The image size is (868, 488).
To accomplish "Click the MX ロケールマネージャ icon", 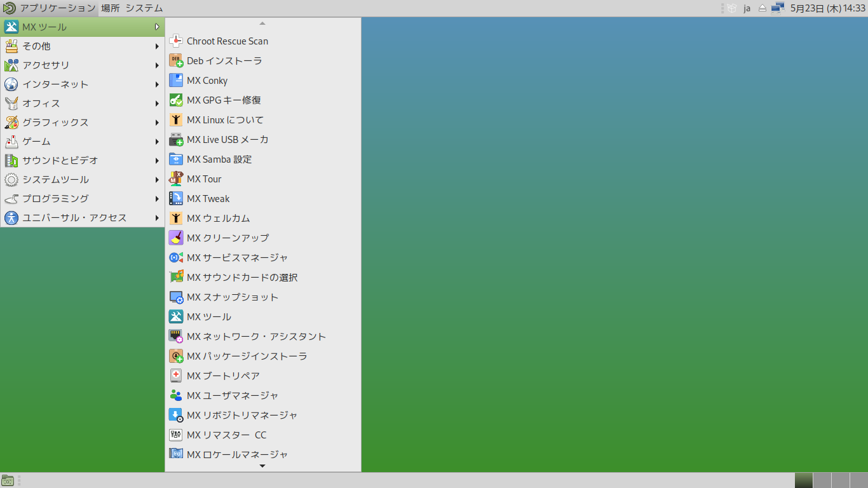I will (176, 454).
